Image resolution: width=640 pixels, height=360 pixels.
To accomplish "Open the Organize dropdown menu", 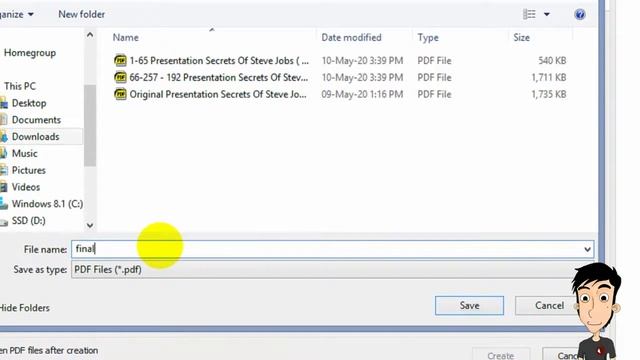I will pyautogui.click(x=16, y=14).
